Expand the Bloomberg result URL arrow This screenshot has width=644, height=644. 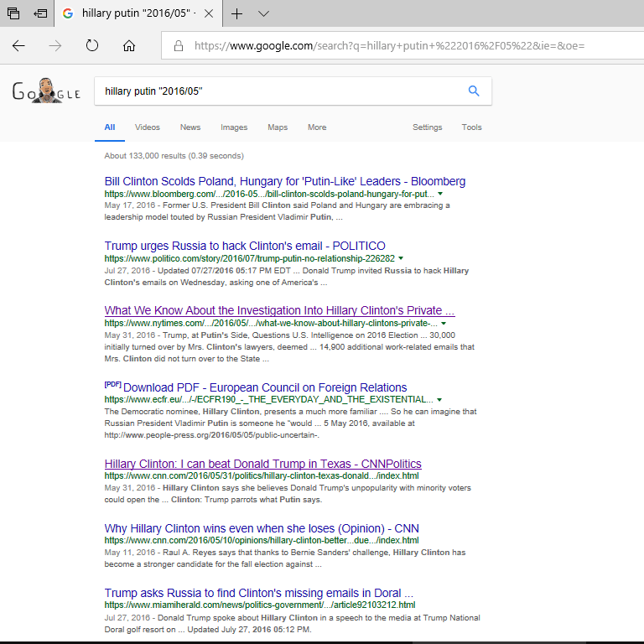tap(440, 194)
